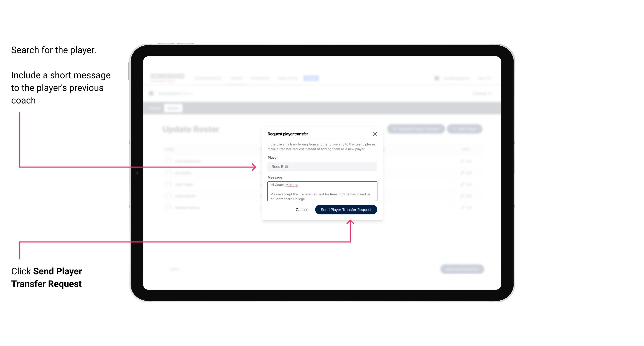Click the Tournaments tab in navigation
The height and width of the screenshot is (346, 644).
209,78
